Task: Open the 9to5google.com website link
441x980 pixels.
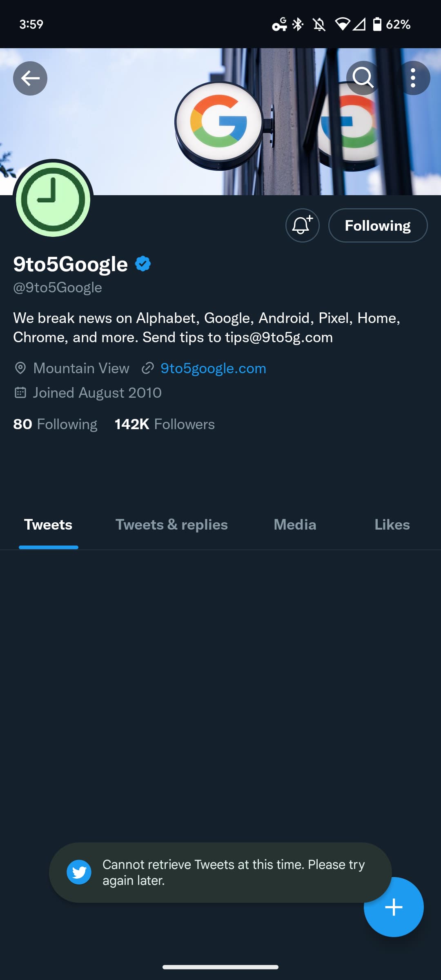Action: tap(213, 368)
